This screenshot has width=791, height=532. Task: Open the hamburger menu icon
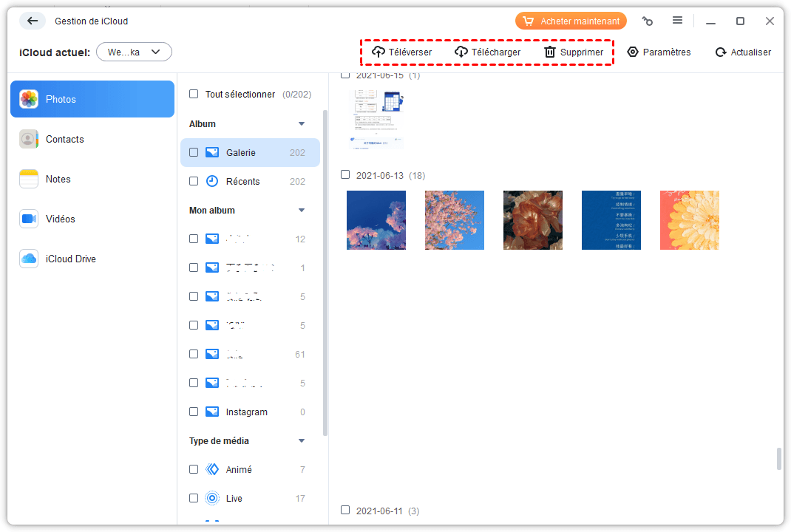(x=677, y=21)
